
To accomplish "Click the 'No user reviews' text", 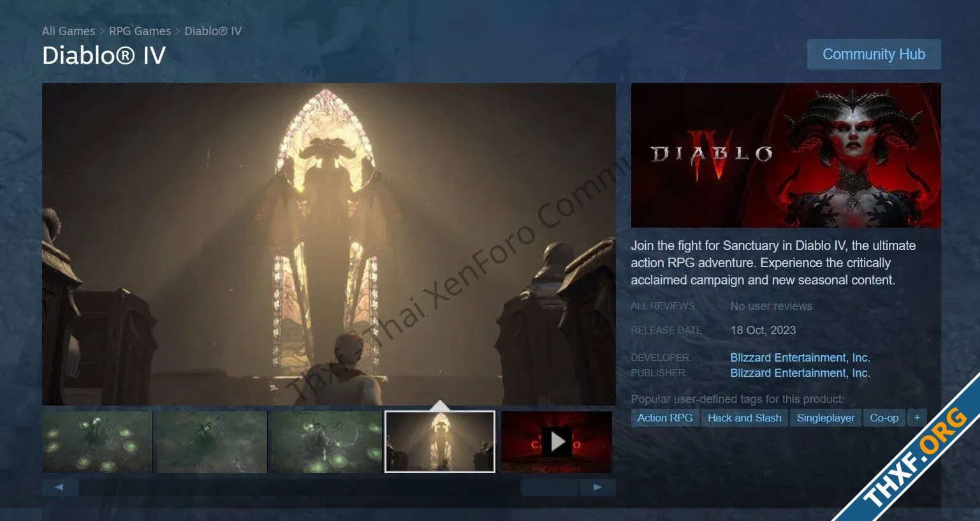I will click(x=772, y=306).
